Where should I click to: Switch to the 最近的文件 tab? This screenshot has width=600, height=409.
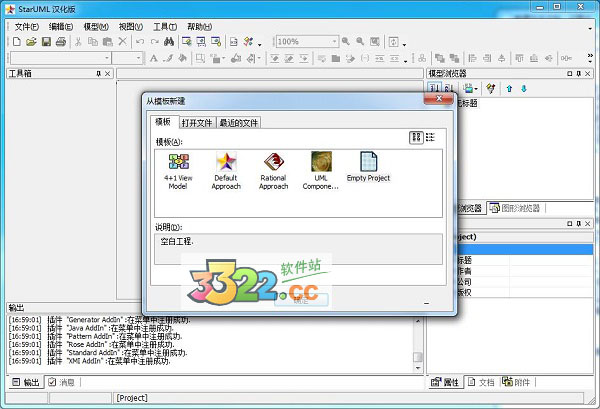click(x=239, y=123)
